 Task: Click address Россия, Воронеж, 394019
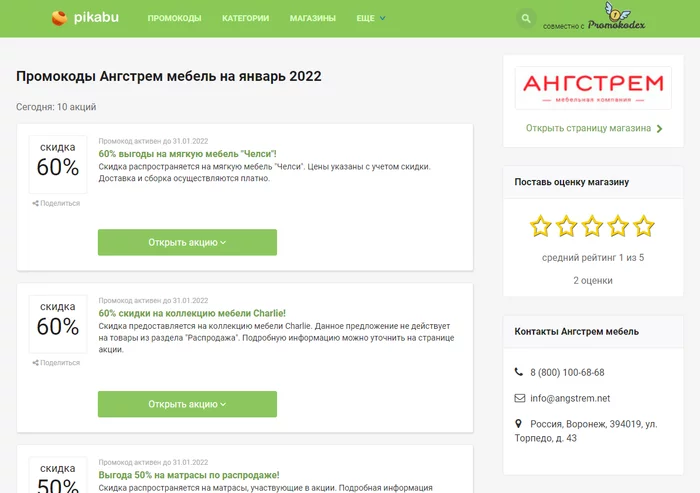point(586,431)
